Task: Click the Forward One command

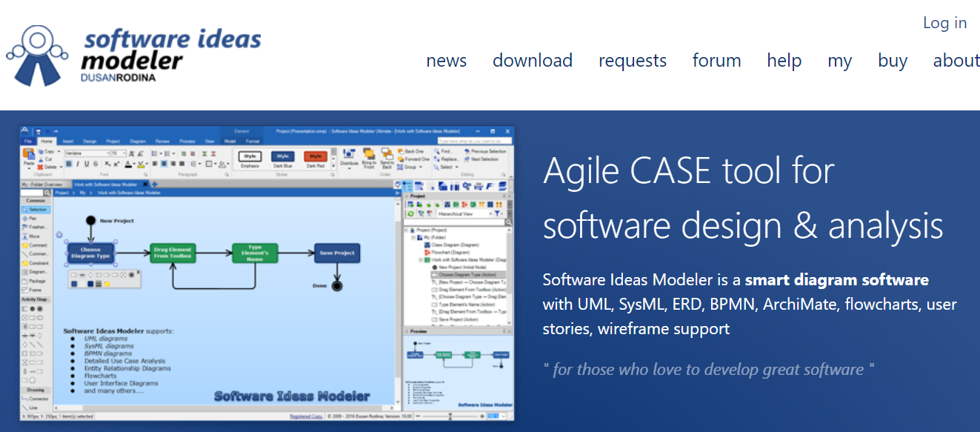Action: [x=413, y=159]
